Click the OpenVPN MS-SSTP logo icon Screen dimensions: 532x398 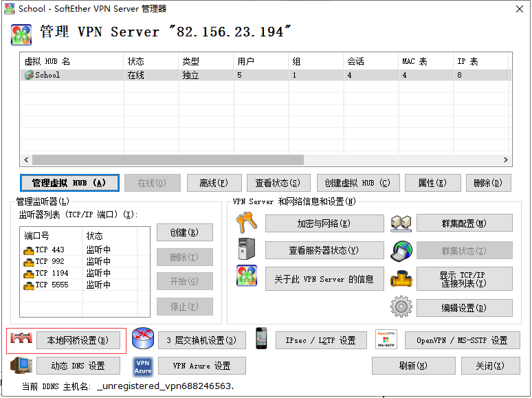click(386, 340)
